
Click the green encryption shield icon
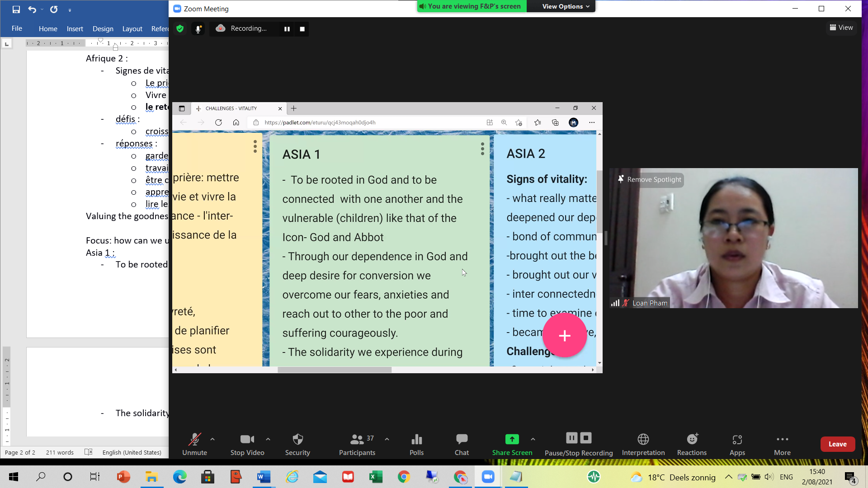coord(180,28)
